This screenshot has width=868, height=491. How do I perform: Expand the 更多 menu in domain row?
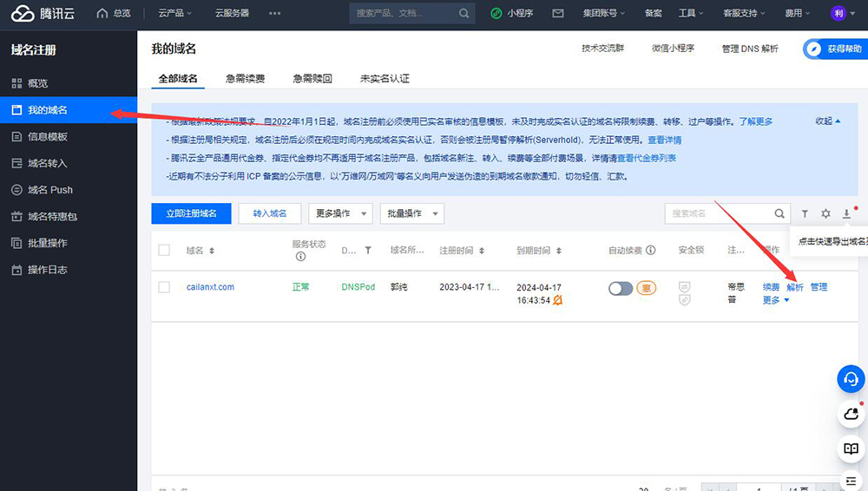pyautogui.click(x=775, y=300)
